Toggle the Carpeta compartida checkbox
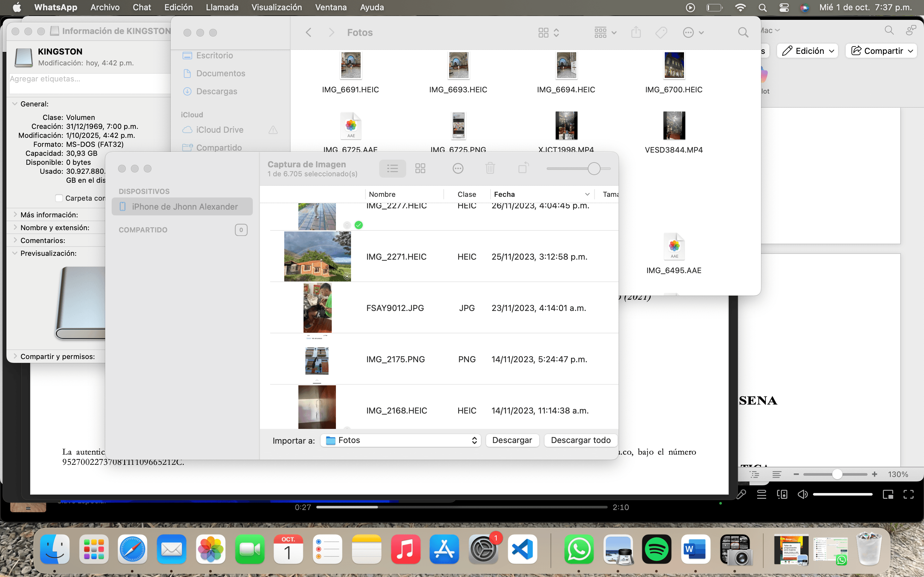 tap(59, 198)
